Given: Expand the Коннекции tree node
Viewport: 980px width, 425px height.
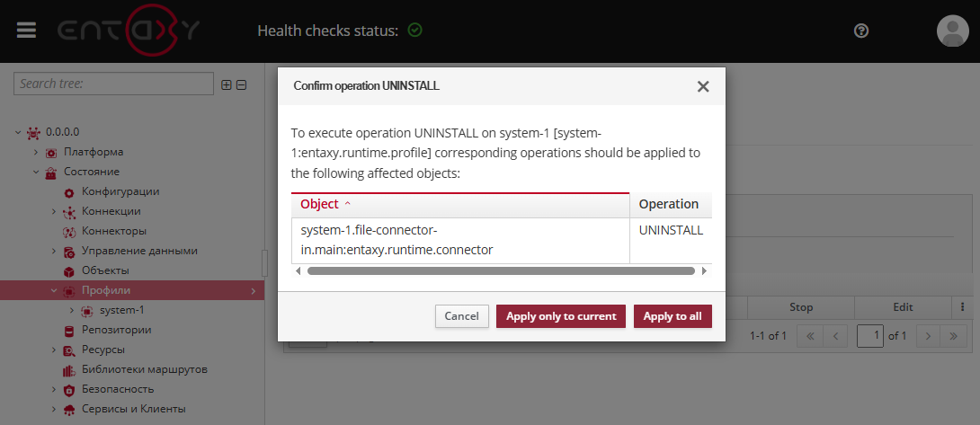Looking at the screenshot, I should pyautogui.click(x=54, y=211).
